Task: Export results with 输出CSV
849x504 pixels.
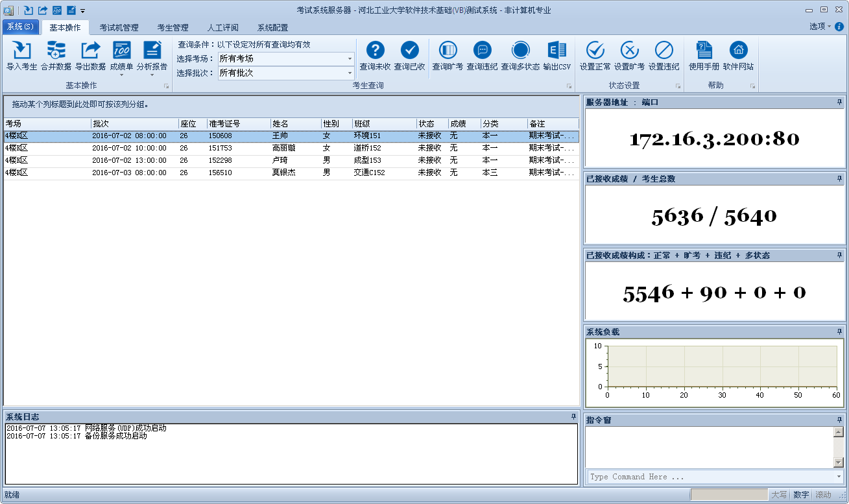Action: [557, 56]
